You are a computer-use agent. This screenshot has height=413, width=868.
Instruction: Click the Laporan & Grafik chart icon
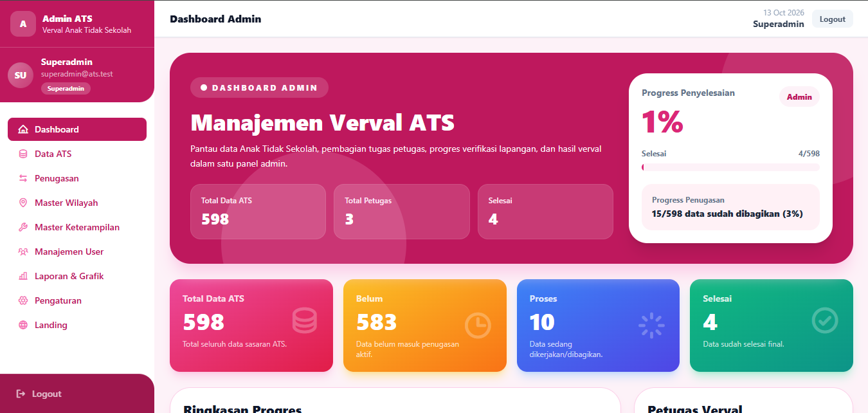click(23, 276)
